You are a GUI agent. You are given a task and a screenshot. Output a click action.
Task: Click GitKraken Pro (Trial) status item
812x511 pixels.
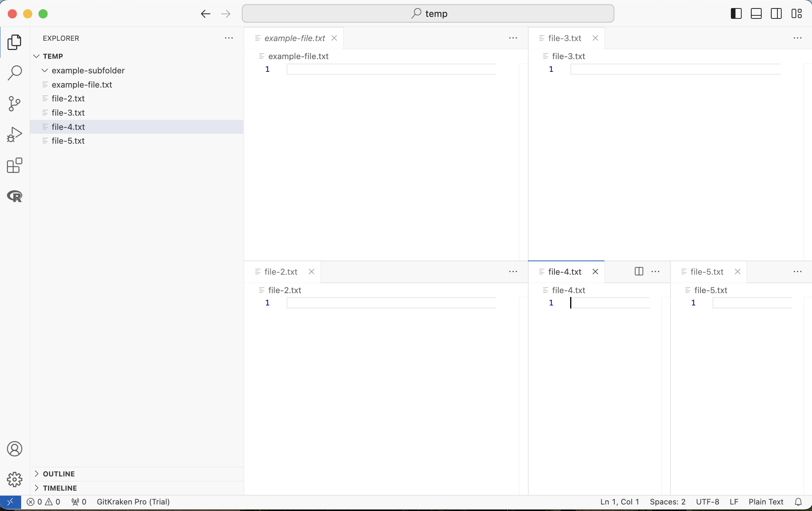coord(133,502)
